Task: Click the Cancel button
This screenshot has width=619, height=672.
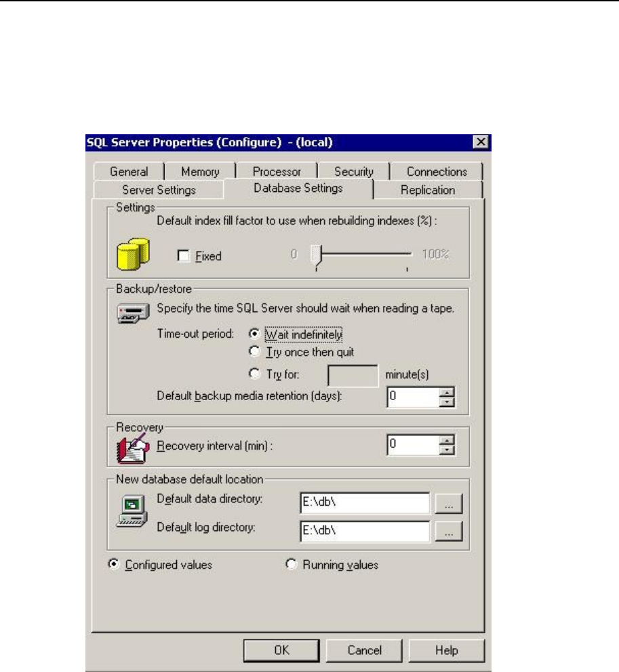Action: point(364,650)
